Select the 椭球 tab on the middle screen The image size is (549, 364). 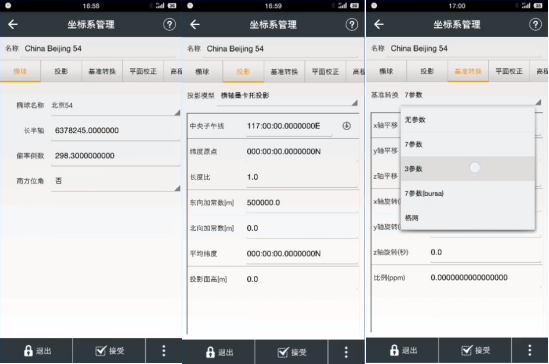(x=202, y=72)
